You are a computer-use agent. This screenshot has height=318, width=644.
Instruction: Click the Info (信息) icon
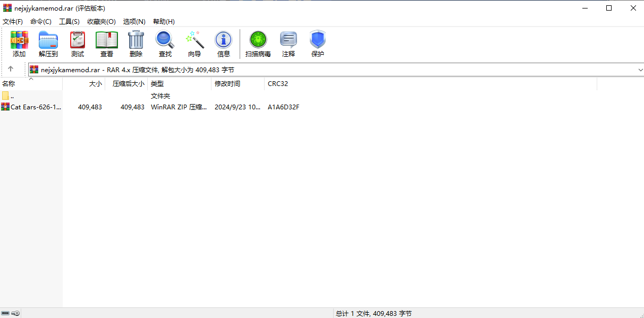[x=224, y=40]
